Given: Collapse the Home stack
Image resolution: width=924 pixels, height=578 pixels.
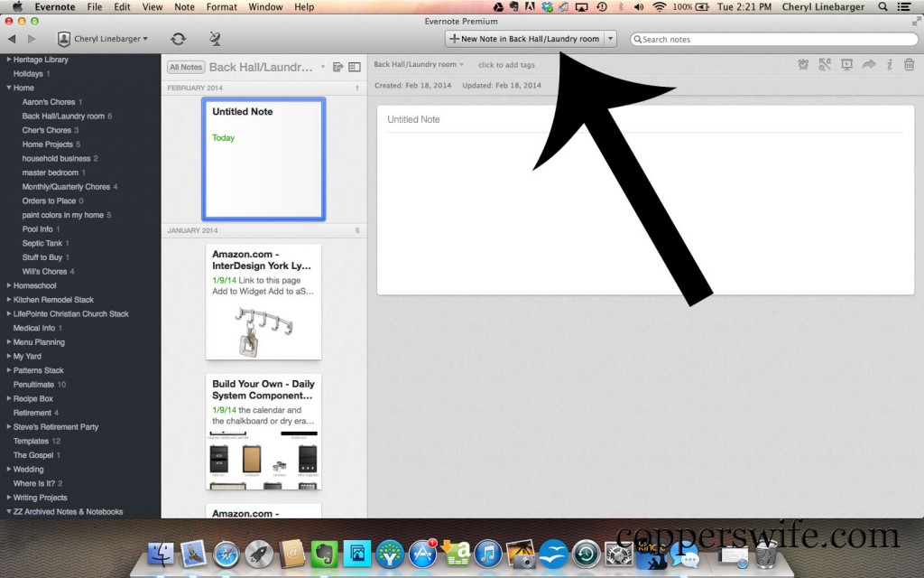Looking at the screenshot, I should pos(9,88).
